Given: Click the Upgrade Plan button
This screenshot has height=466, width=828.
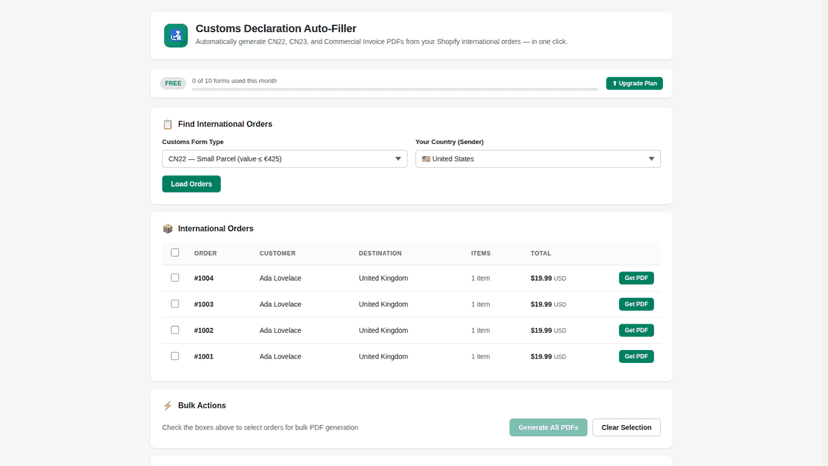Looking at the screenshot, I should click(x=634, y=83).
